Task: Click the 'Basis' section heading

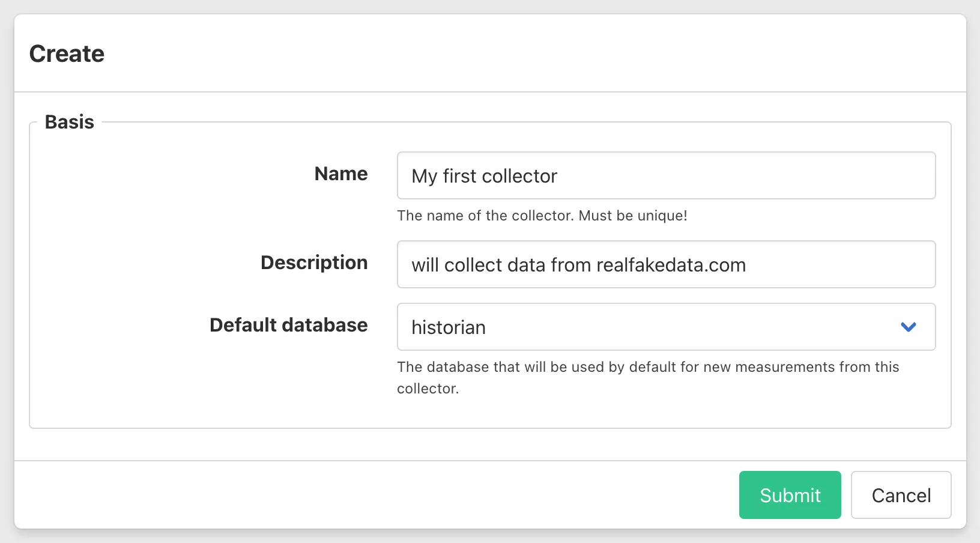Action: click(70, 122)
